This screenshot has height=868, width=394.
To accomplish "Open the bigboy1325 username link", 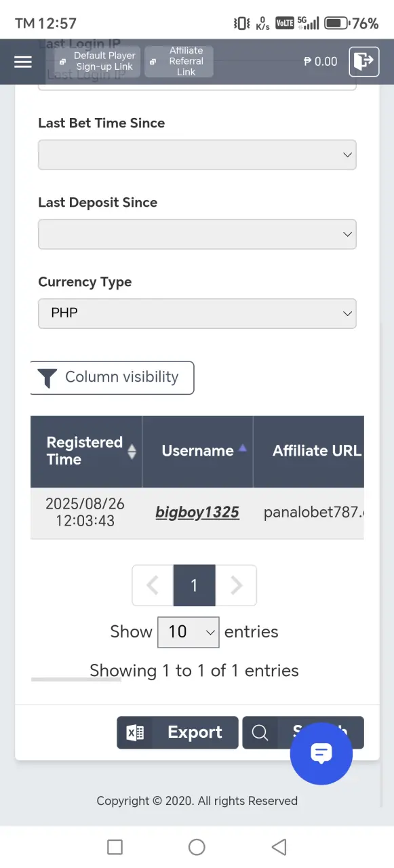I will pyautogui.click(x=197, y=512).
